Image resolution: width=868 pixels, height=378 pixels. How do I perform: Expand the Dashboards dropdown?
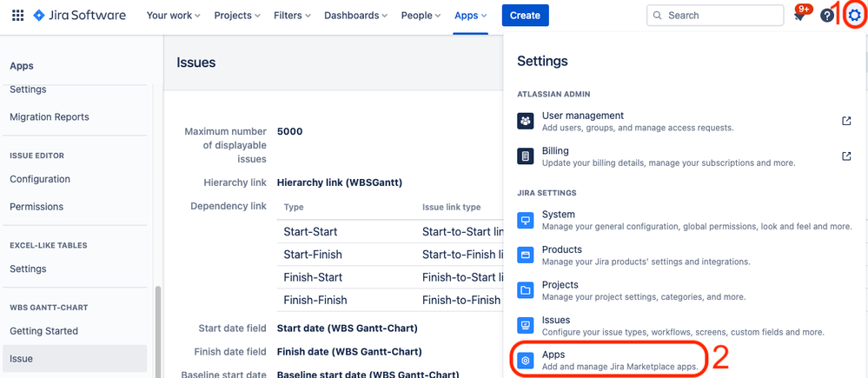tap(357, 16)
